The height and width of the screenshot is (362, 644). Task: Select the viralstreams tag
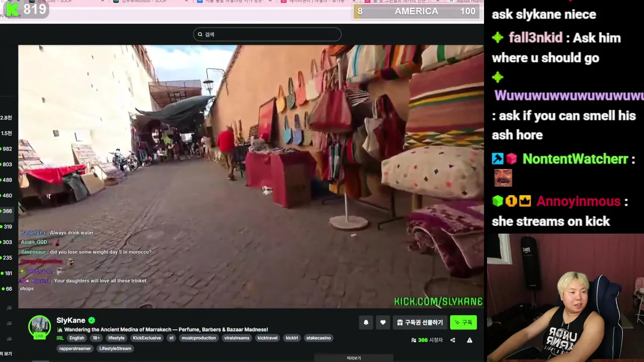tap(237, 338)
